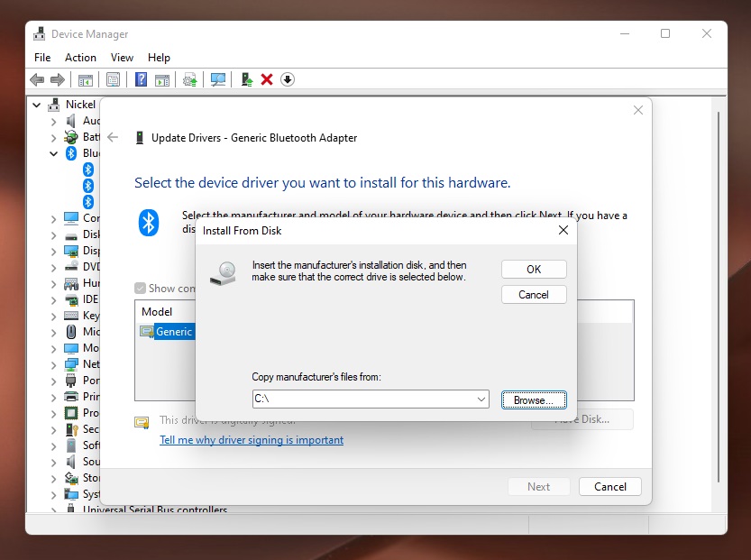Image resolution: width=751 pixels, height=560 pixels.
Task: Click Scan for hardware changes monitor icon
Action: click(x=217, y=79)
